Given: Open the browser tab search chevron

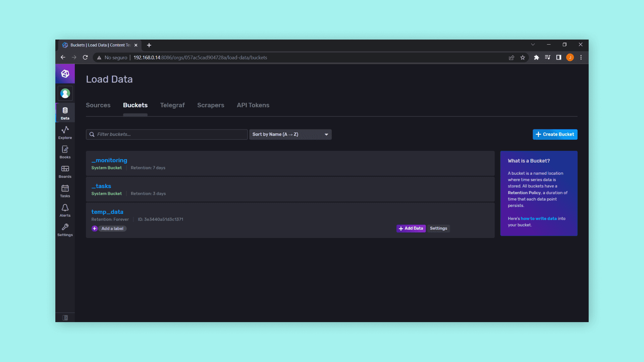Looking at the screenshot, I should [533, 45].
